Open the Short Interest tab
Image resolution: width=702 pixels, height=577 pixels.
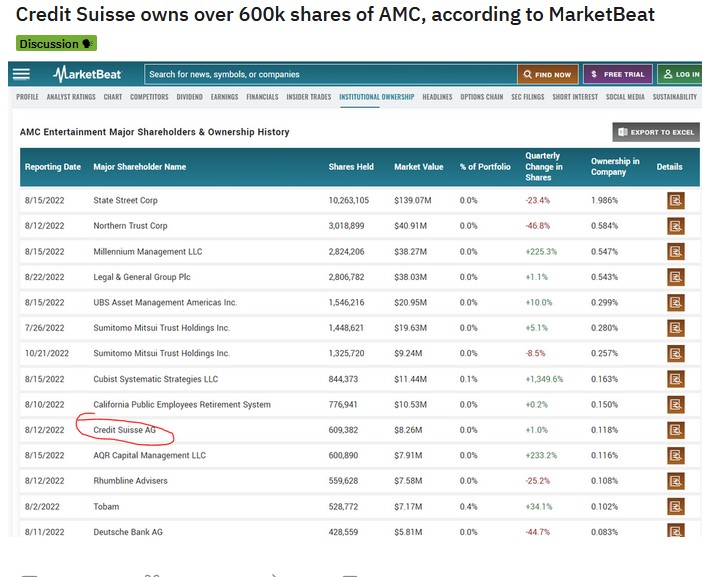pyautogui.click(x=575, y=97)
